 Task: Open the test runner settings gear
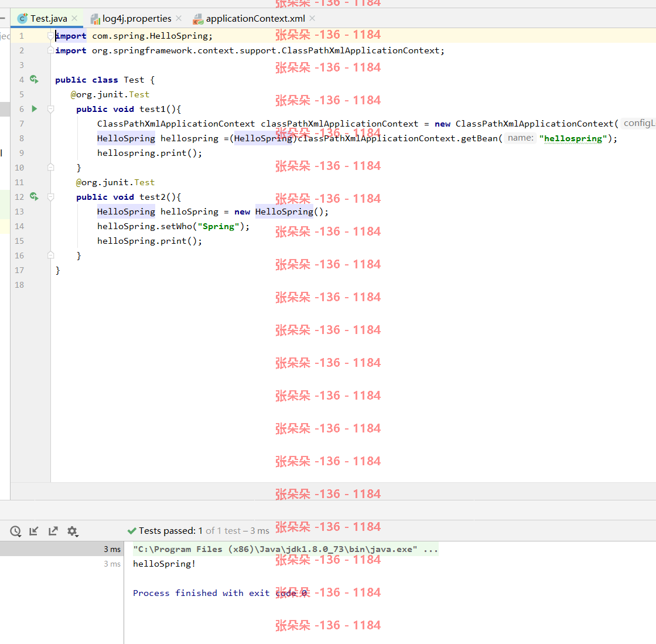point(73,531)
